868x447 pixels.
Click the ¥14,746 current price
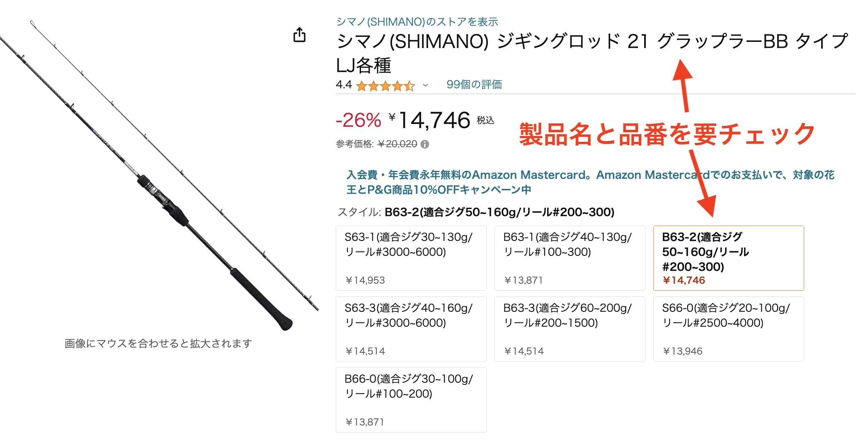434,121
